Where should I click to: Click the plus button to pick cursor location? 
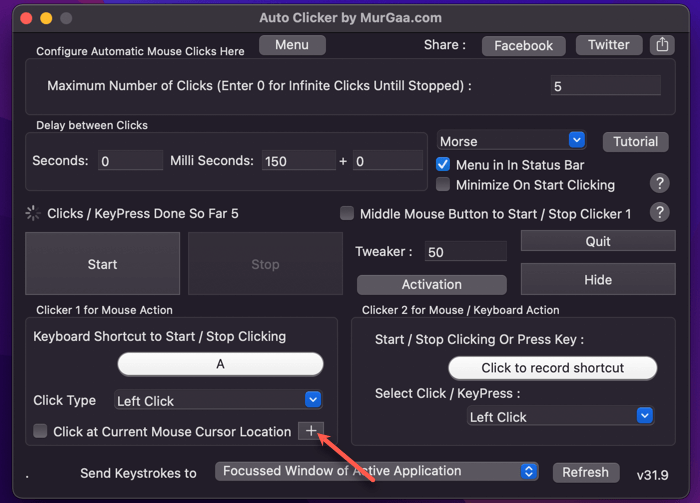pyautogui.click(x=311, y=431)
